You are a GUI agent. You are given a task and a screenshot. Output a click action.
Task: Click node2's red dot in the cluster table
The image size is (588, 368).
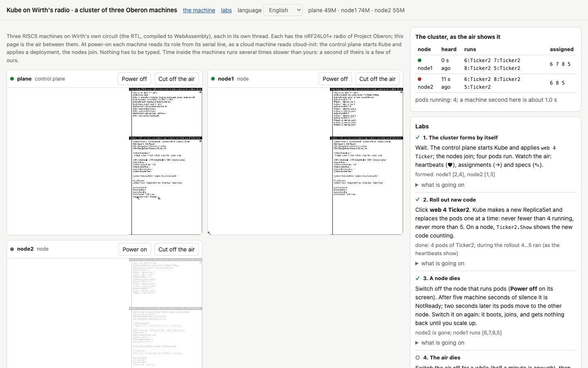pos(419,79)
